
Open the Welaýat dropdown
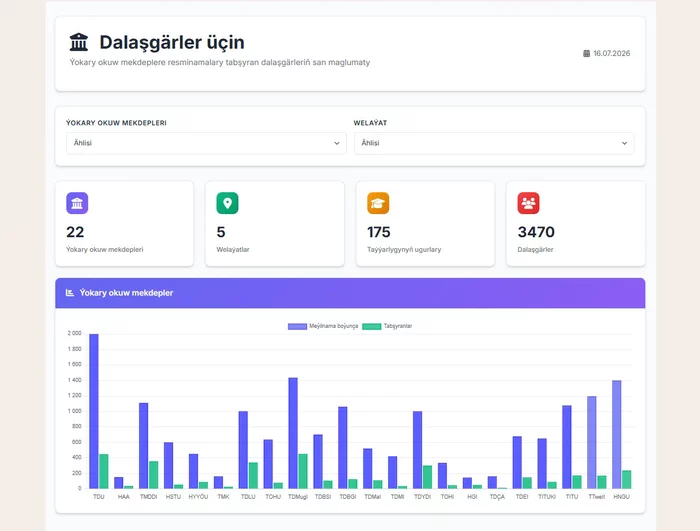point(494,143)
